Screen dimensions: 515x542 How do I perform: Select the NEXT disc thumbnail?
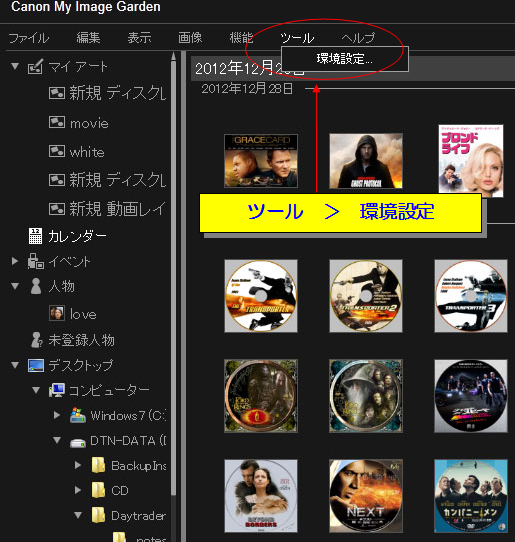coord(366,496)
